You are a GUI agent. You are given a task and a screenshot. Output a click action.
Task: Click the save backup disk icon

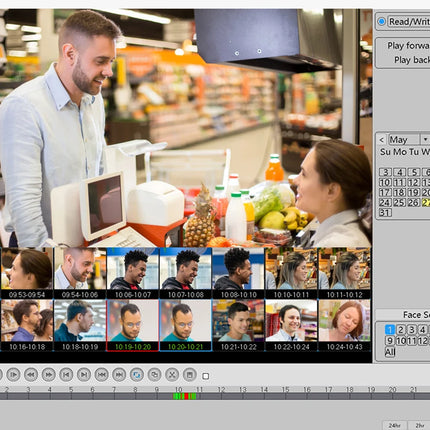(190, 375)
